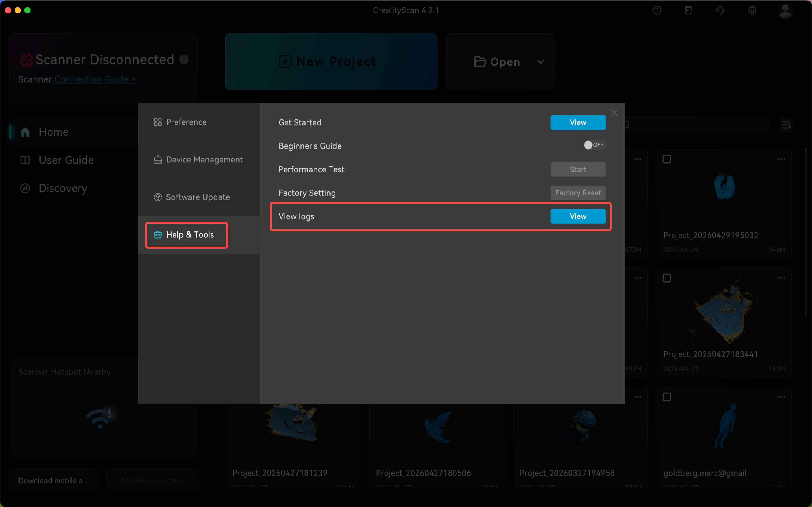Screen dimensions: 812x507
Task: Open the user account avatar
Action: pos(785,10)
